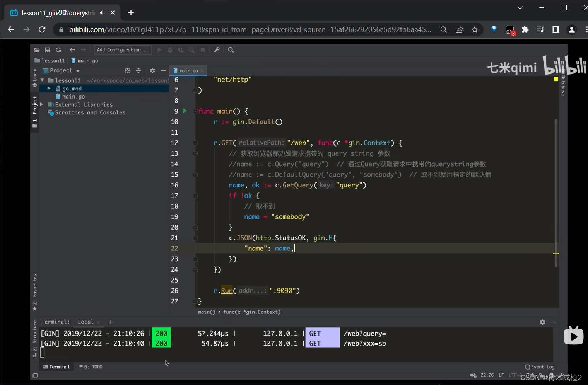Minimize the Terminal panel
The width and height of the screenshot is (588, 385).
point(553,322)
